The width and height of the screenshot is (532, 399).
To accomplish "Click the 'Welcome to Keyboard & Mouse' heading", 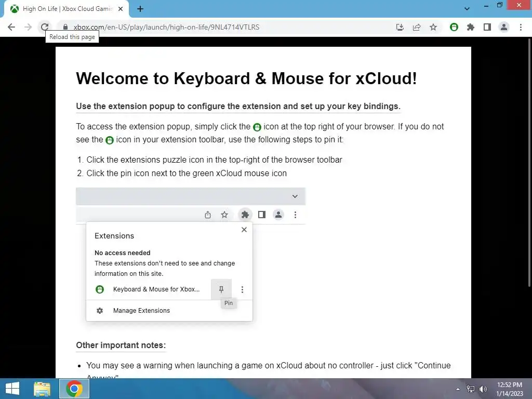I will [246, 78].
